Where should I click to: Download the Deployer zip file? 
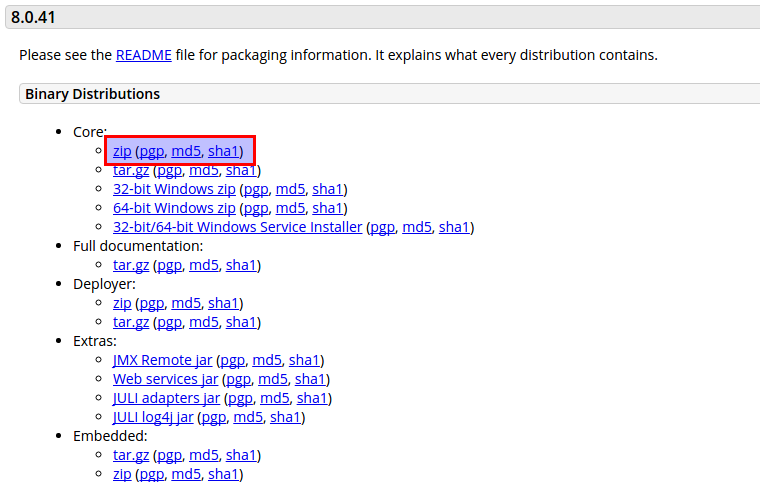[122, 303]
